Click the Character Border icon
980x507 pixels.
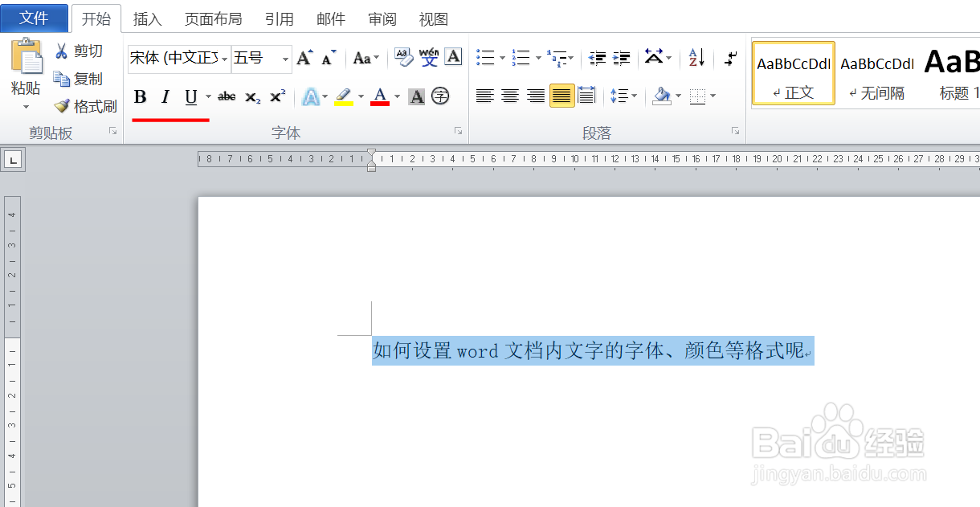coord(453,57)
